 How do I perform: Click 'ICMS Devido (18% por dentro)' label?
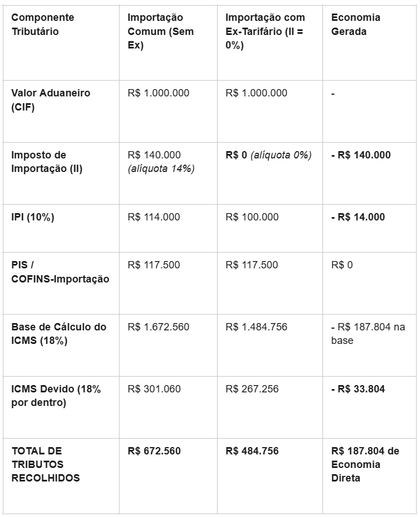(x=56, y=396)
